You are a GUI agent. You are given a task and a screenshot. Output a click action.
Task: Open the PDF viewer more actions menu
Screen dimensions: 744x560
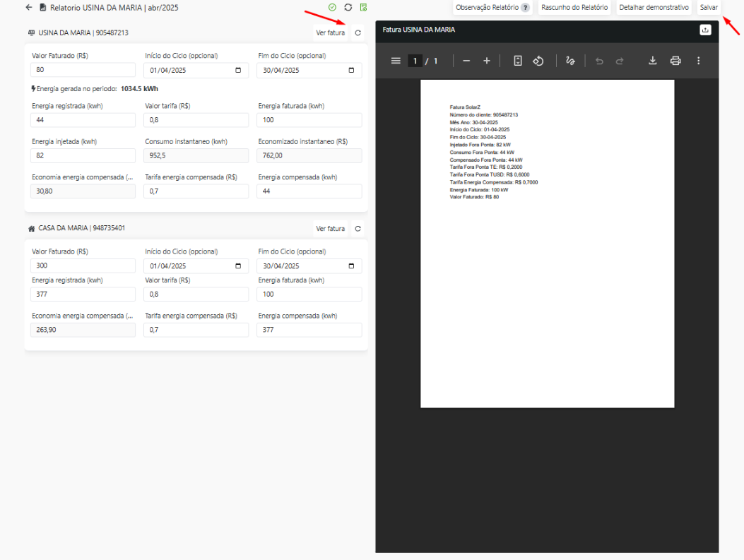click(x=698, y=61)
